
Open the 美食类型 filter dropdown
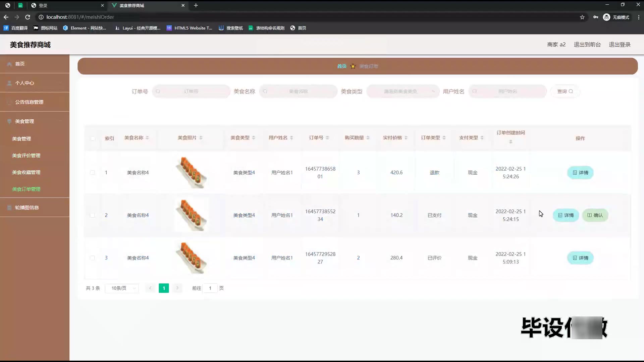[403, 92]
